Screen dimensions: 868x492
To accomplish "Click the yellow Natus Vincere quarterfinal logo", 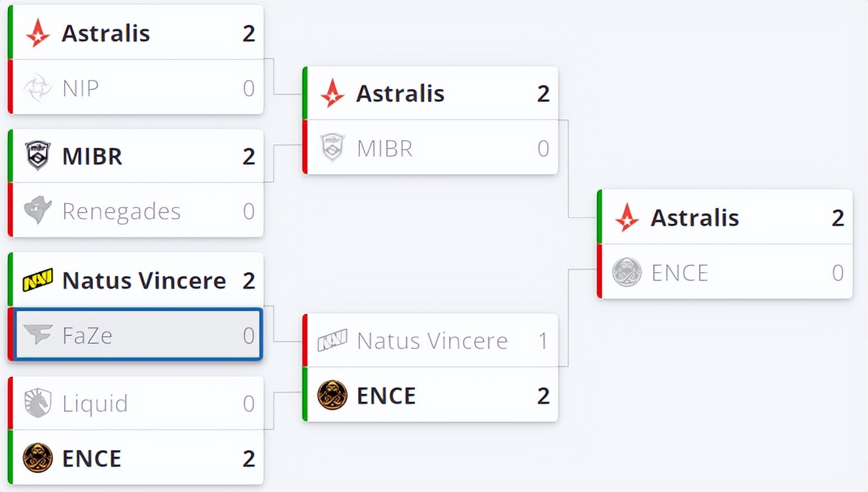I will (38, 281).
